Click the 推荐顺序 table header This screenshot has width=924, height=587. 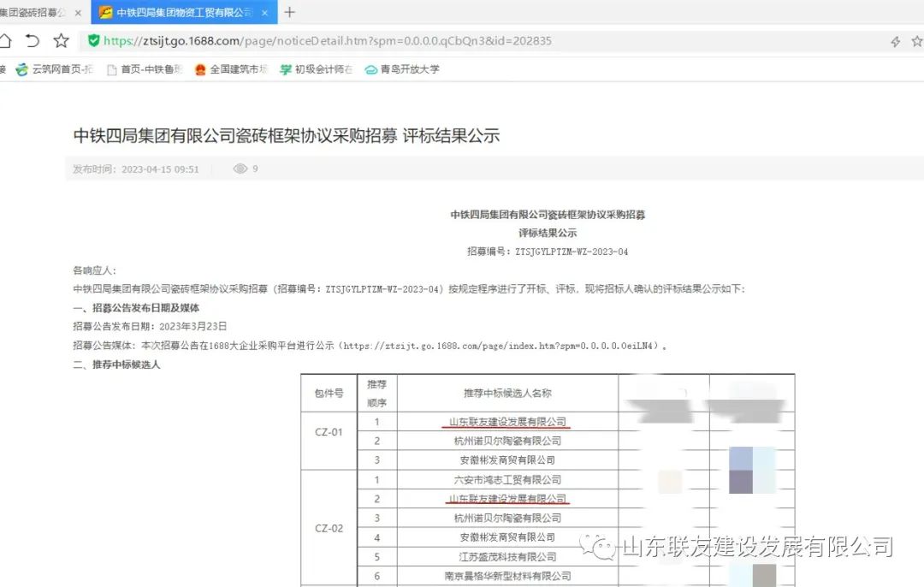[377, 393]
